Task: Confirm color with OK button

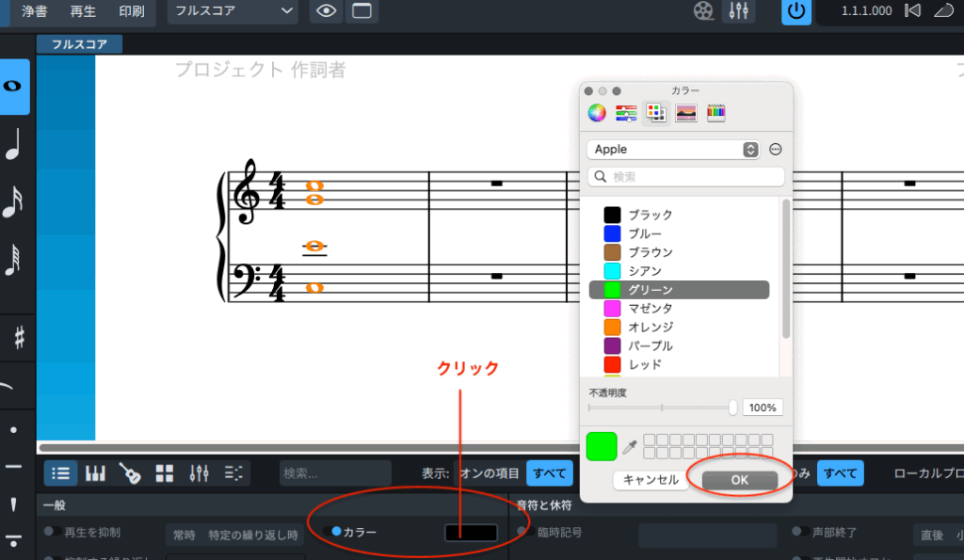Action: (739, 480)
